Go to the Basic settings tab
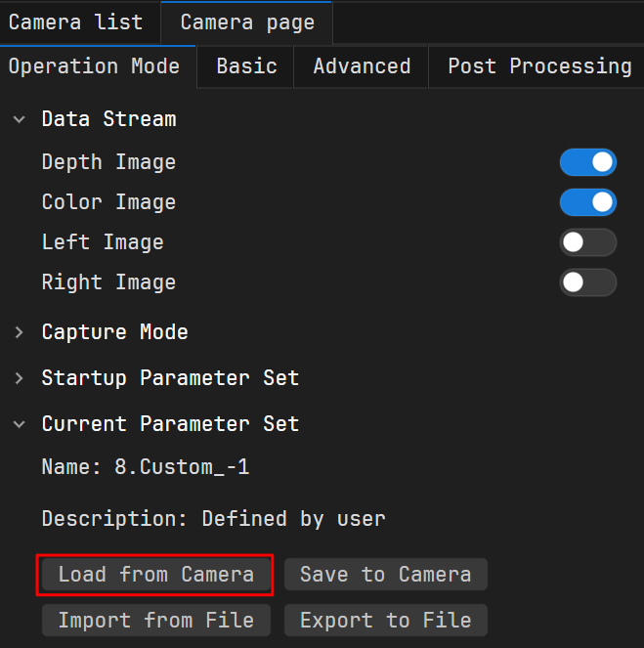 pyautogui.click(x=246, y=66)
